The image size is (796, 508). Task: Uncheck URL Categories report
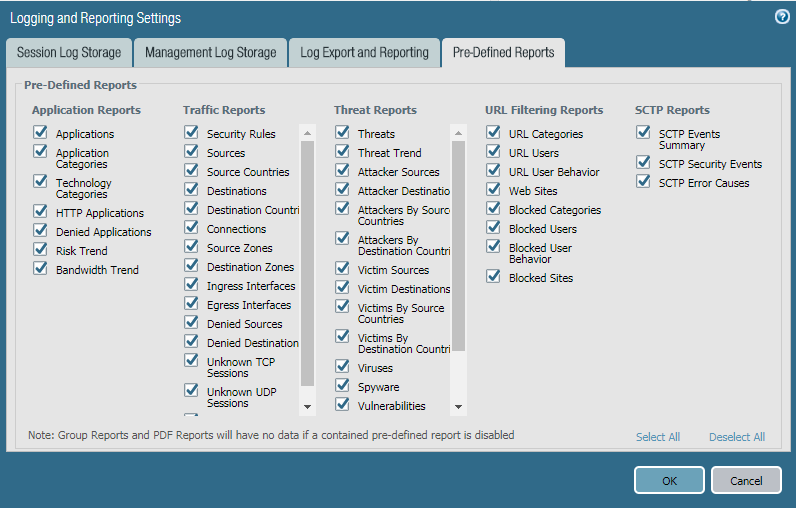[x=493, y=133]
